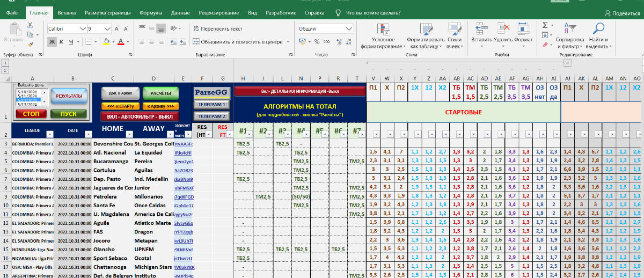Toggle italic formatting (К)

click(63, 42)
